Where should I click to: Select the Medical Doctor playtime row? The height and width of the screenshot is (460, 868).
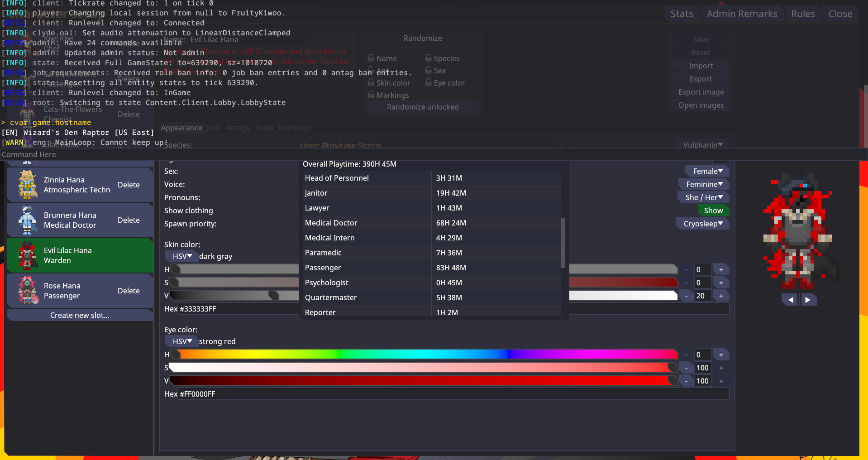tap(432, 223)
